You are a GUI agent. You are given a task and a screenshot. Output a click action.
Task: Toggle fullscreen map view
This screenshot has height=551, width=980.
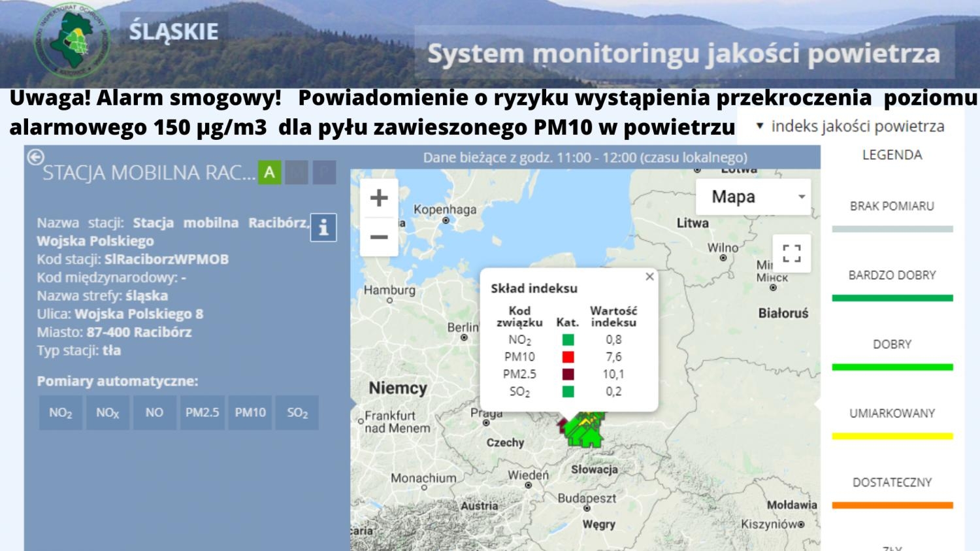pos(791,253)
